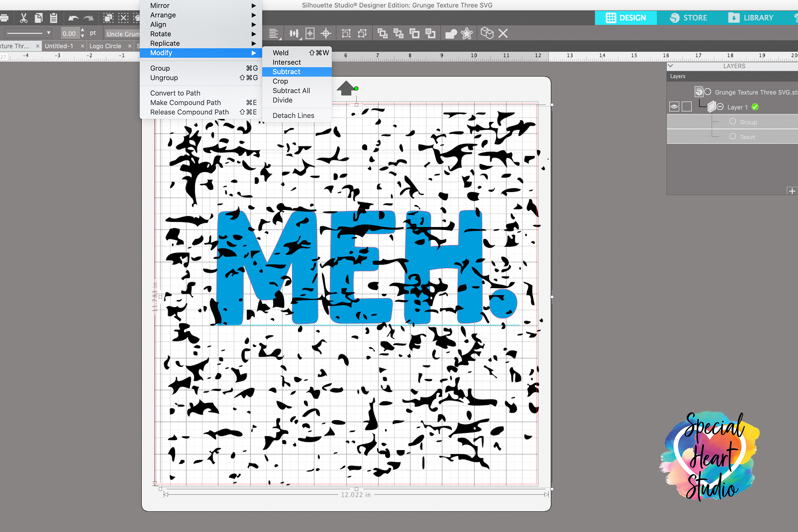Select the Group item radio circle
The height and width of the screenshot is (532, 798).
click(x=733, y=122)
